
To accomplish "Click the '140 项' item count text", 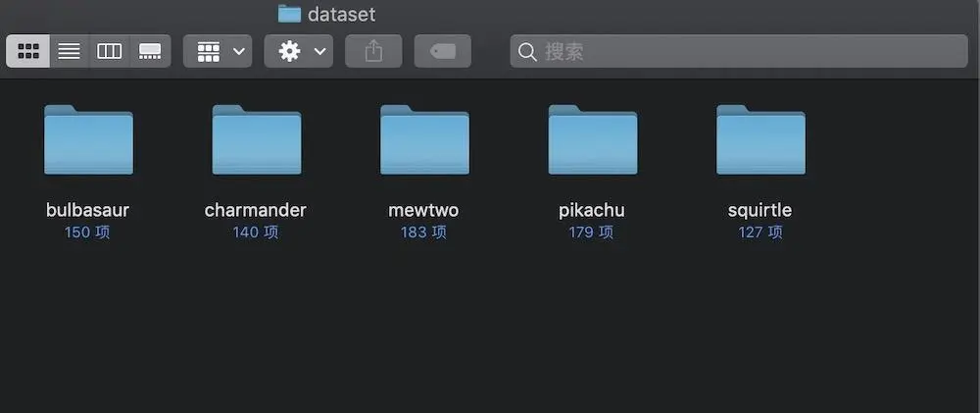I will click(256, 232).
